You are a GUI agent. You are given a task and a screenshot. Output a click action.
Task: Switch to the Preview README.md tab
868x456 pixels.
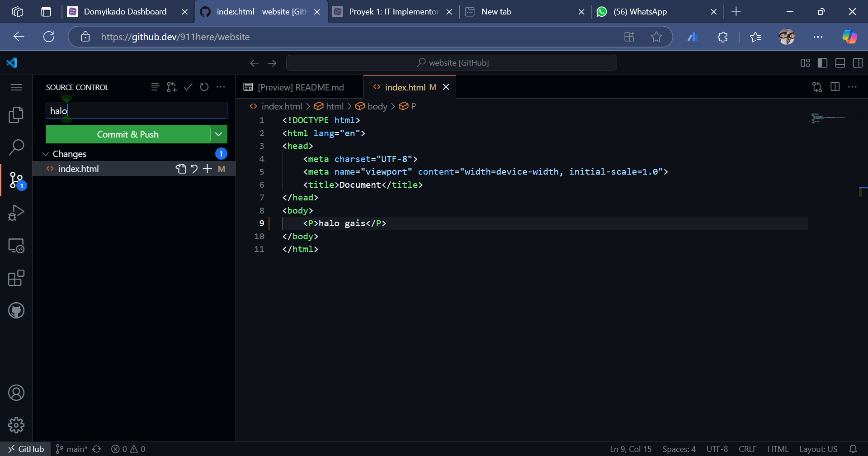pos(300,87)
